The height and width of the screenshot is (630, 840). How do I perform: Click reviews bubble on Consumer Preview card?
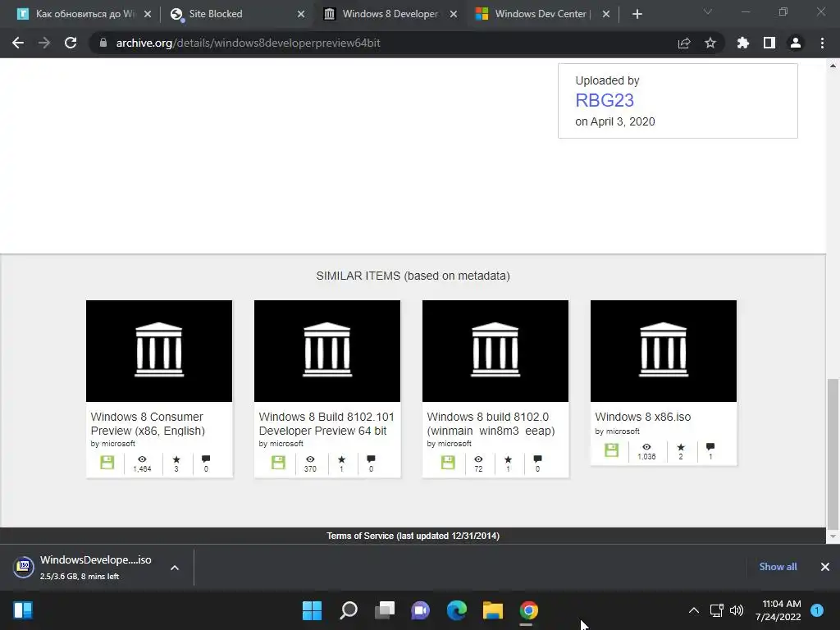[206, 459]
